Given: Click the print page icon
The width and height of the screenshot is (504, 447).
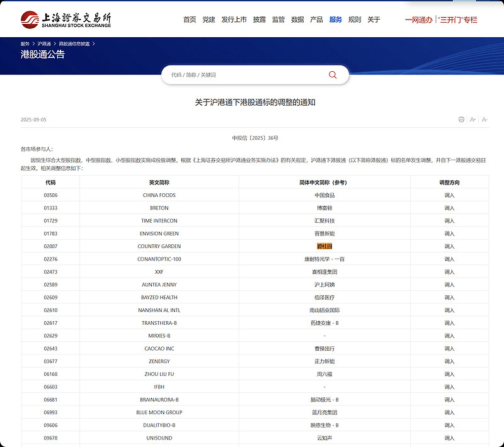Looking at the screenshot, I should coord(461,120).
